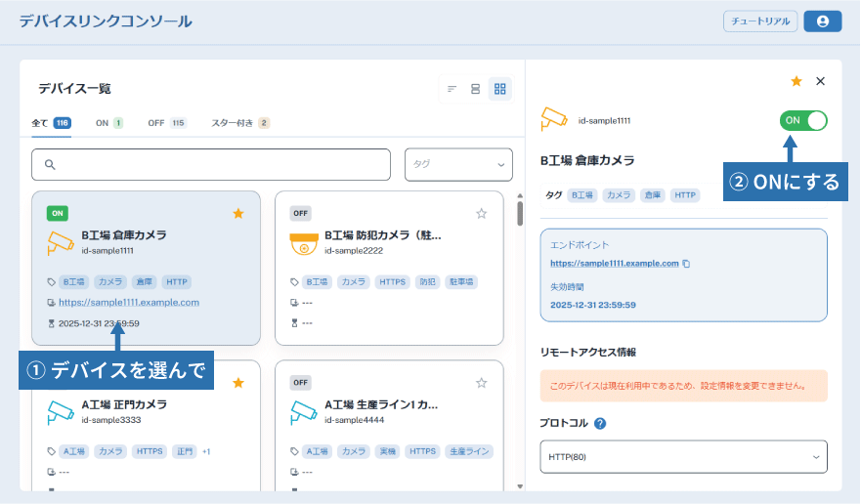861x504 pixels.
Task: Open endpoint link in detail panel
Action: point(614,264)
